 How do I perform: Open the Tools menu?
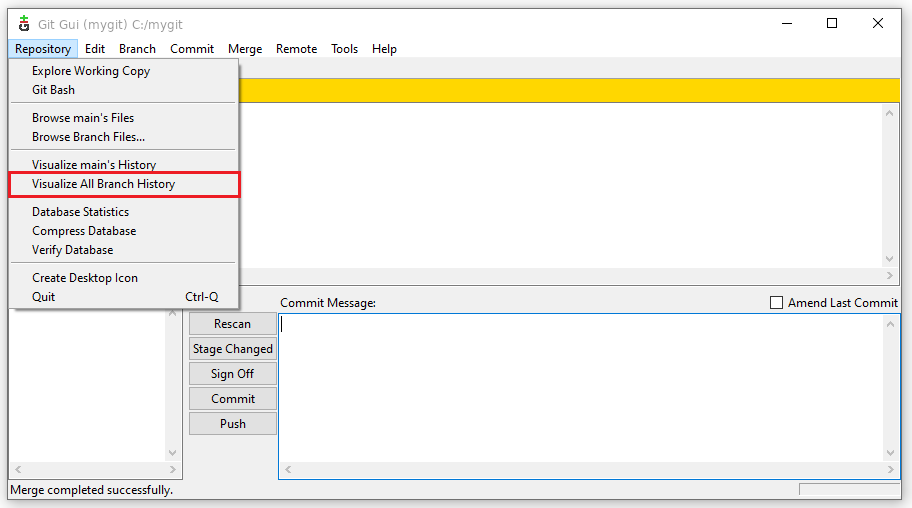pyautogui.click(x=344, y=49)
